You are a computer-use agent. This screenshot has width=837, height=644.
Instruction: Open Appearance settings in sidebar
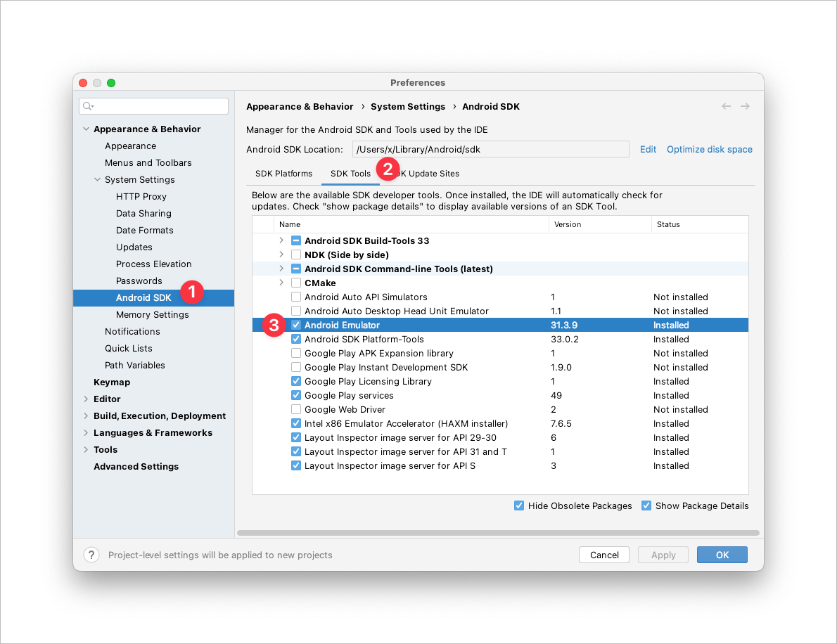130,146
